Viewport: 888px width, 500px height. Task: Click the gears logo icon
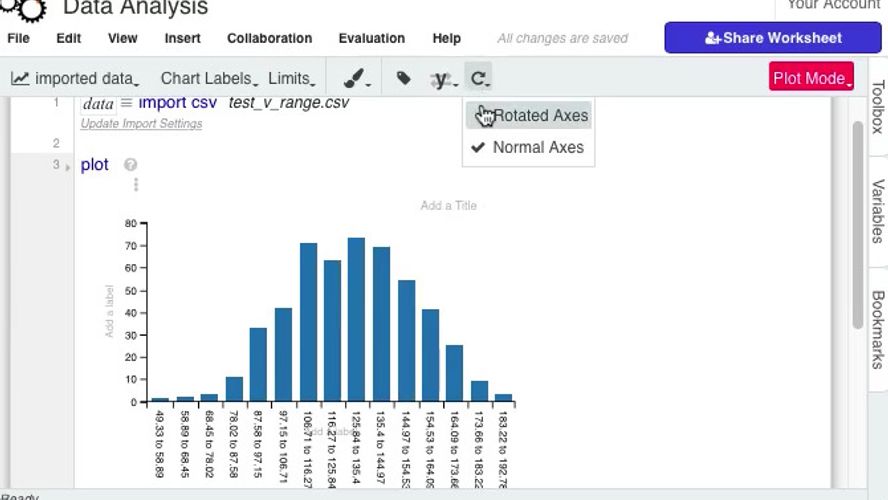pos(22,8)
